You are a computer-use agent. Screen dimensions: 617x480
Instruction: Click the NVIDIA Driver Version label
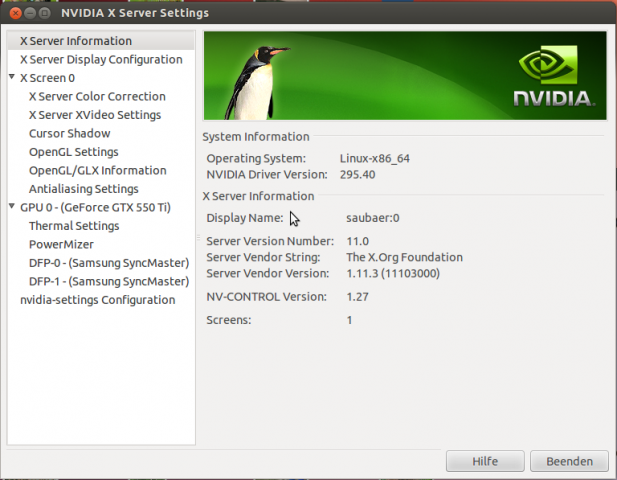point(267,175)
